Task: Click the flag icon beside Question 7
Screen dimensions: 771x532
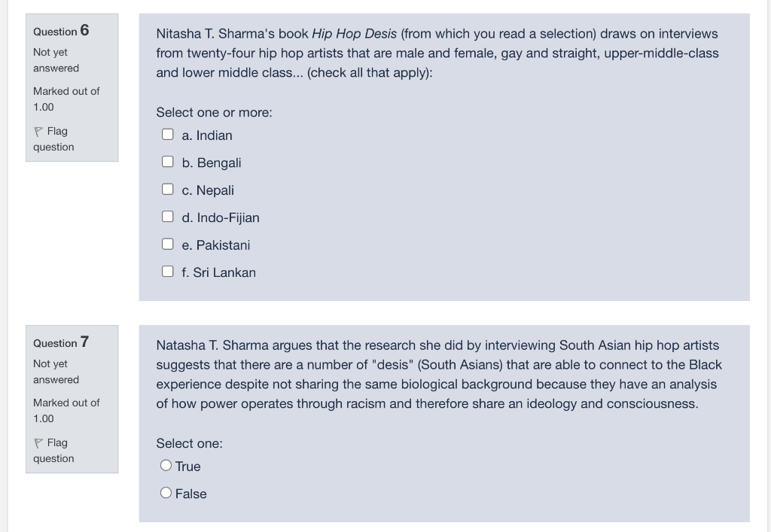Action: 37,442
